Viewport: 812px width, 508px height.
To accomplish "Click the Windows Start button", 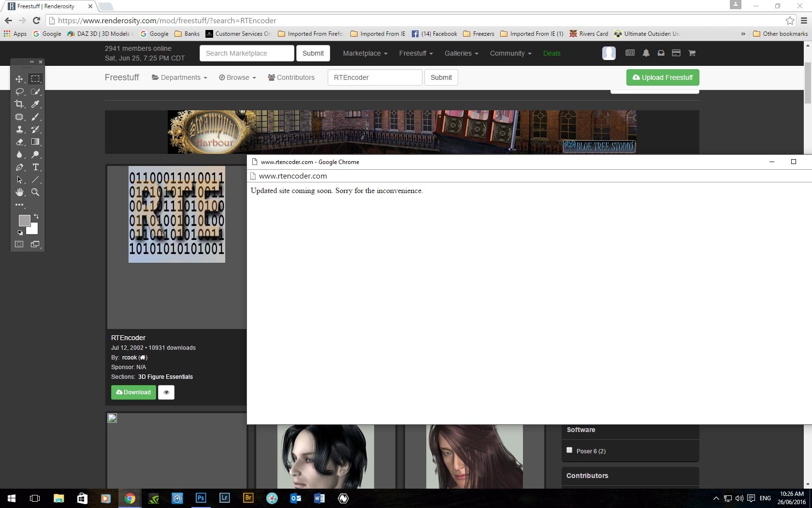I will point(12,498).
